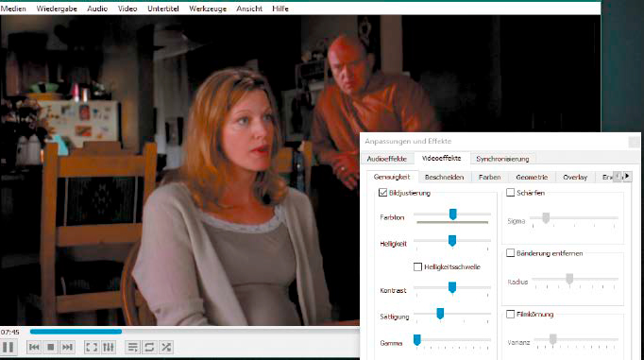Click the Helligkeit slider handle
The height and width of the screenshot is (360, 644).
[452, 241]
